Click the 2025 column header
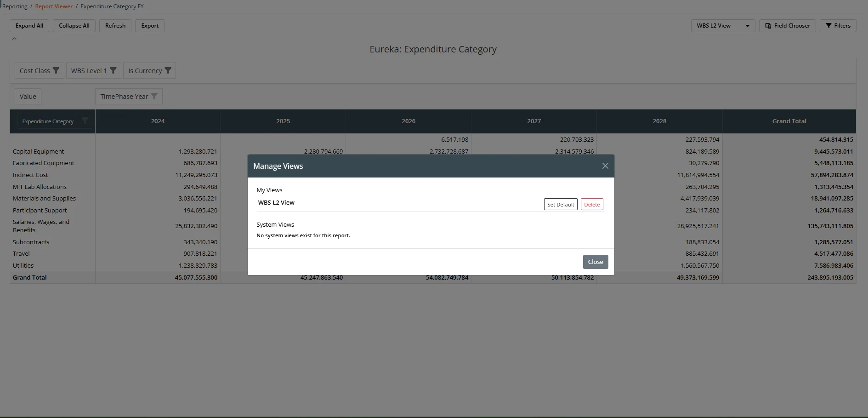 (x=283, y=121)
